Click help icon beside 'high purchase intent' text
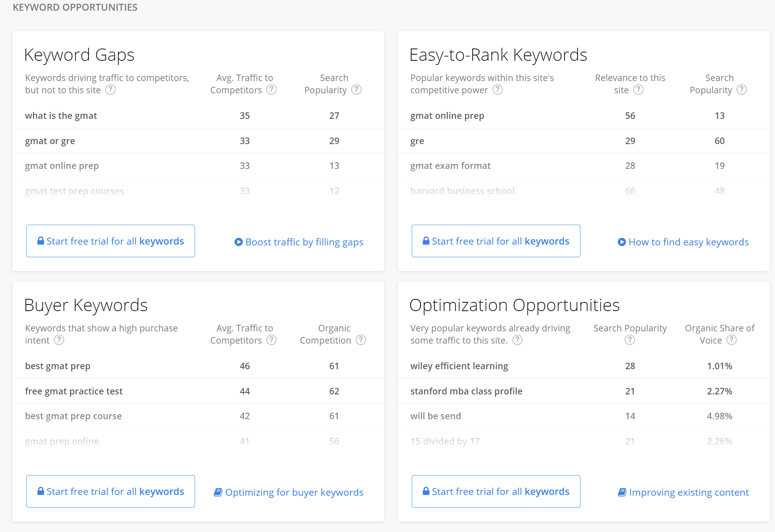This screenshot has height=532, width=775. pos(59,340)
